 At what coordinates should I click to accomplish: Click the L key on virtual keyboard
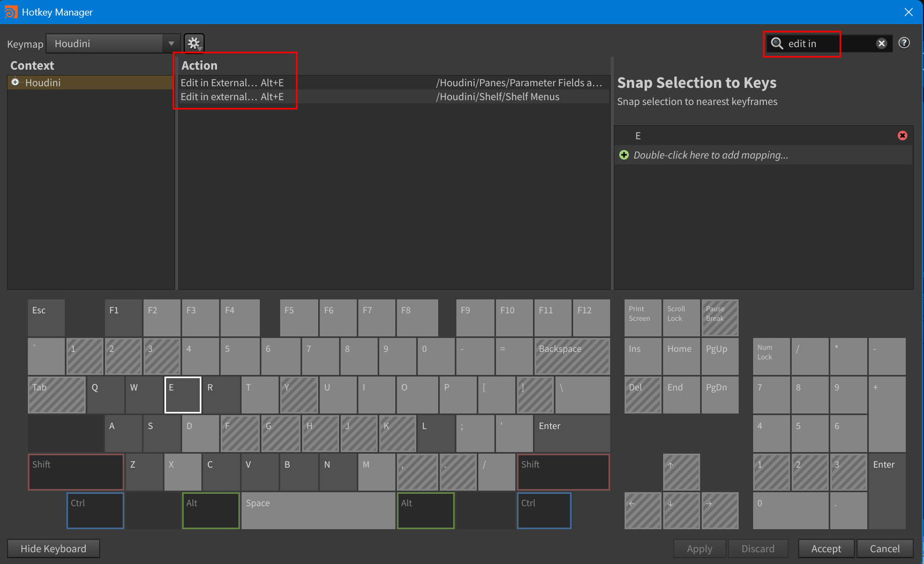click(435, 433)
